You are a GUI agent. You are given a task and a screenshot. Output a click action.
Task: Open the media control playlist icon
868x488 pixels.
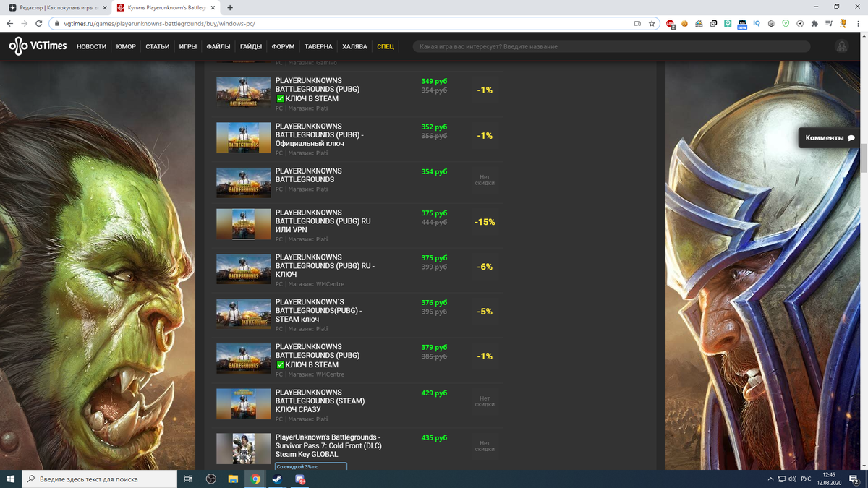tap(829, 23)
